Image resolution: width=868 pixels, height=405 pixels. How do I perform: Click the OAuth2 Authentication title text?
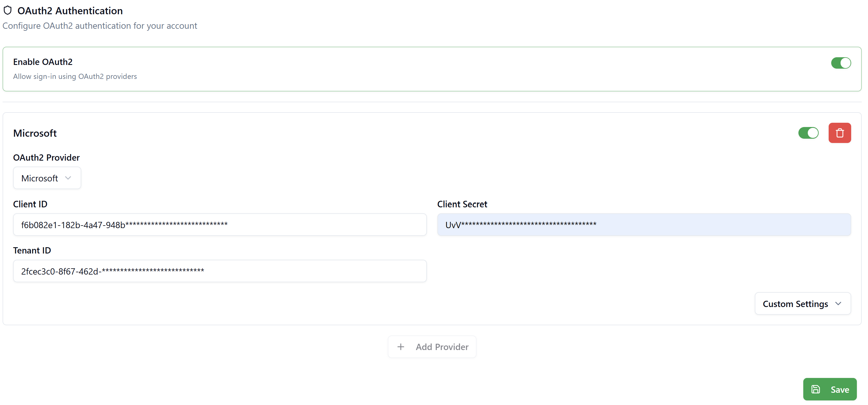click(70, 11)
